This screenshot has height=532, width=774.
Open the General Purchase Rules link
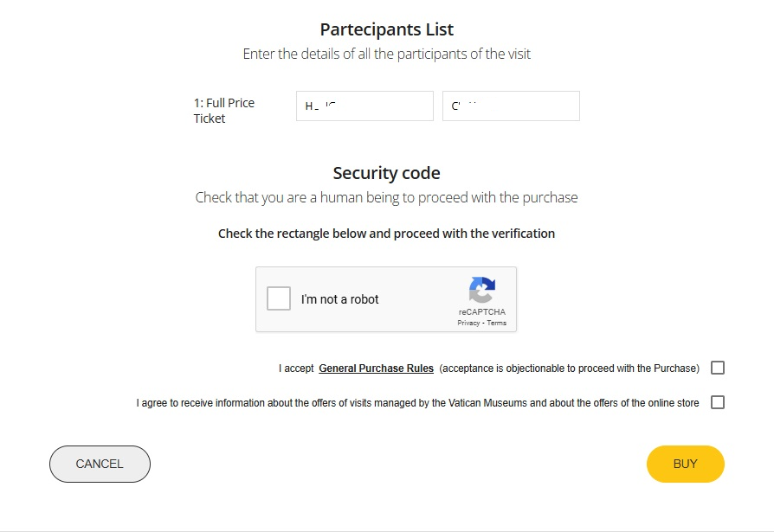pos(376,369)
